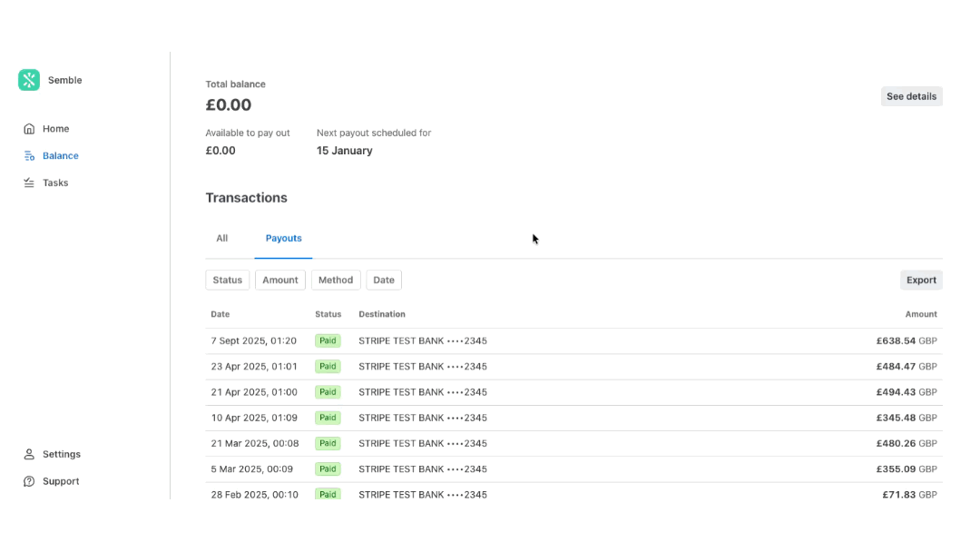Open Settings in the sidebar

point(62,455)
